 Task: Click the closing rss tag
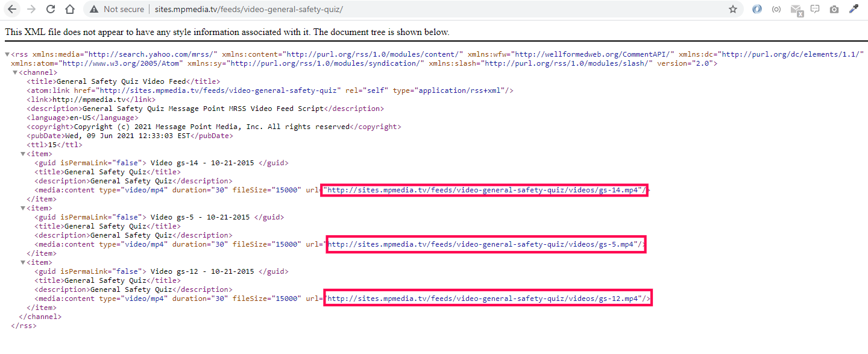(x=24, y=326)
